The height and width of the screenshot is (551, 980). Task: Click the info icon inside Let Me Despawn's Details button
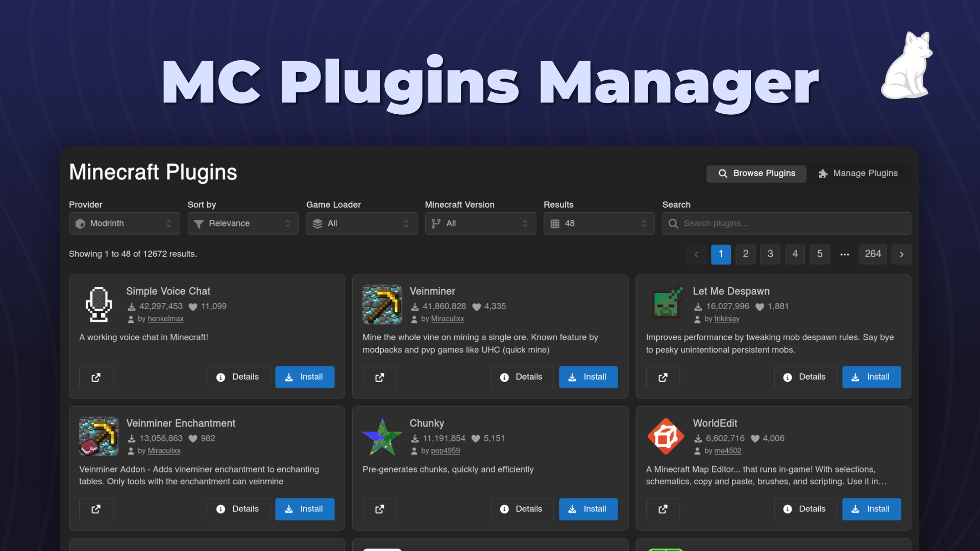(x=787, y=377)
